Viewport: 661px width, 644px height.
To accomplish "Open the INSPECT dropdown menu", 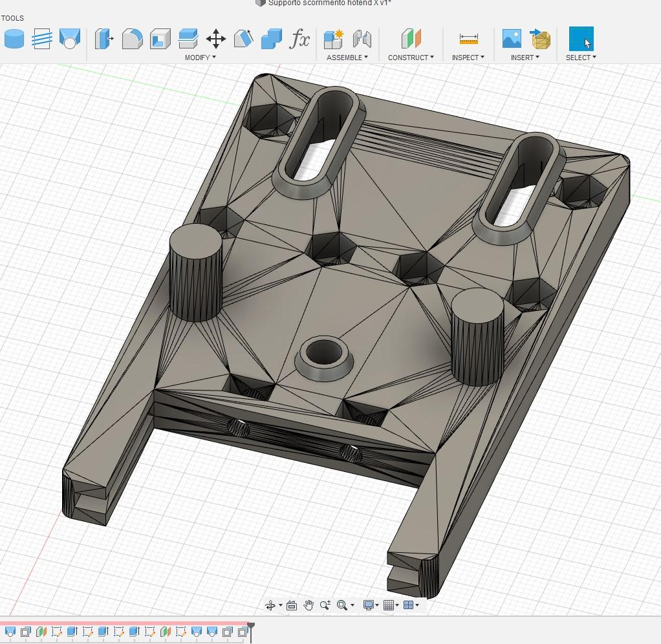I will 468,58.
